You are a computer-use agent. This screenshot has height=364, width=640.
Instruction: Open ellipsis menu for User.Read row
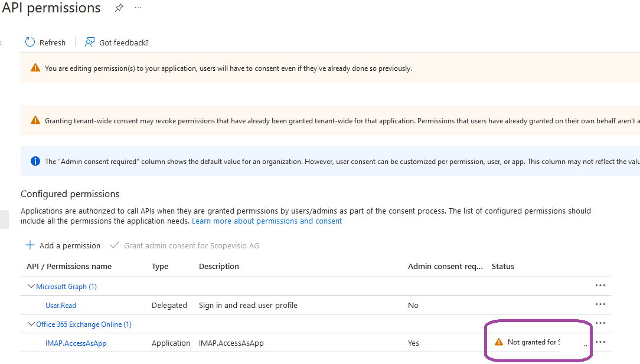click(600, 304)
